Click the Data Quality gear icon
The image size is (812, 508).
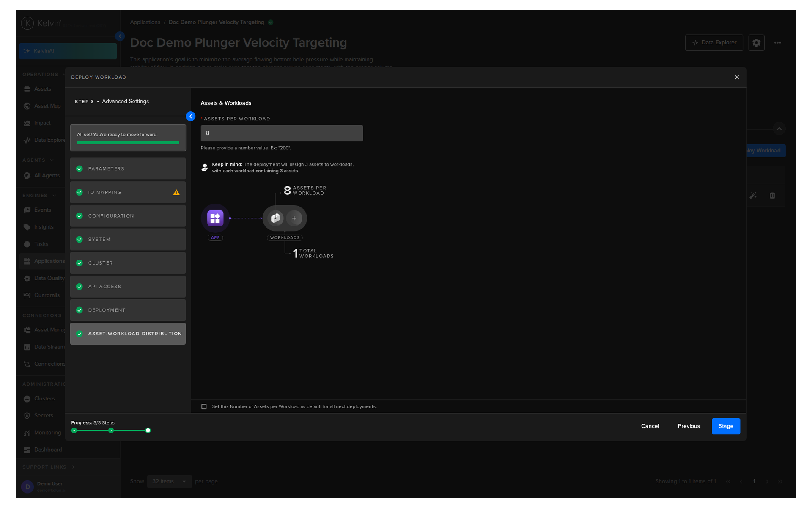pyautogui.click(x=27, y=278)
